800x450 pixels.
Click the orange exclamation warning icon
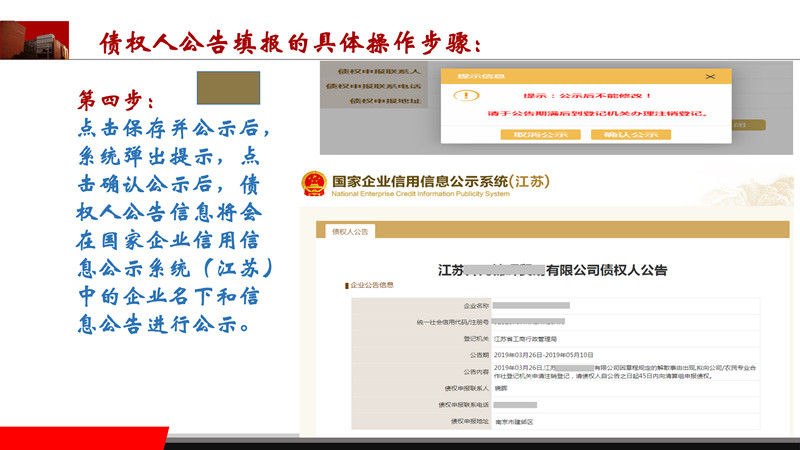point(462,95)
